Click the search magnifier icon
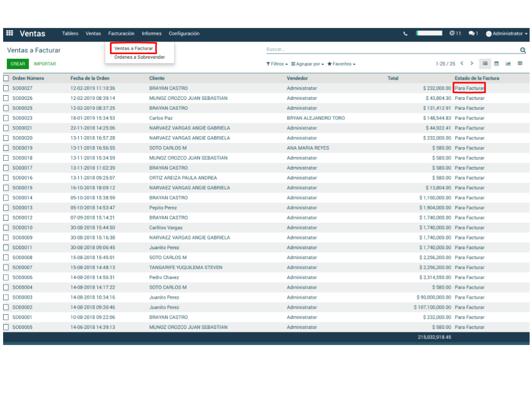532x399 pixels. [523, 50]
